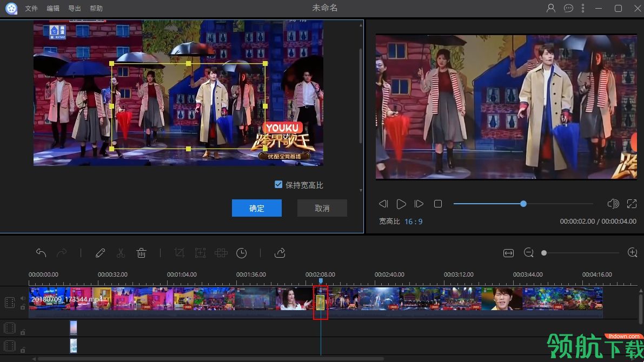Open the edit pencil tool
This screenshot has width=644, height=362.
coord(100,253)
